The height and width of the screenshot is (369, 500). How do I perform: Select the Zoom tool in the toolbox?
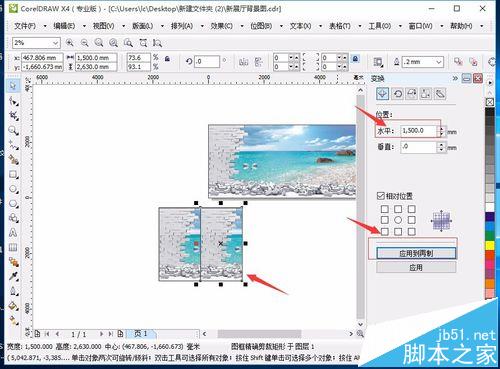click(x=13, y=130)
